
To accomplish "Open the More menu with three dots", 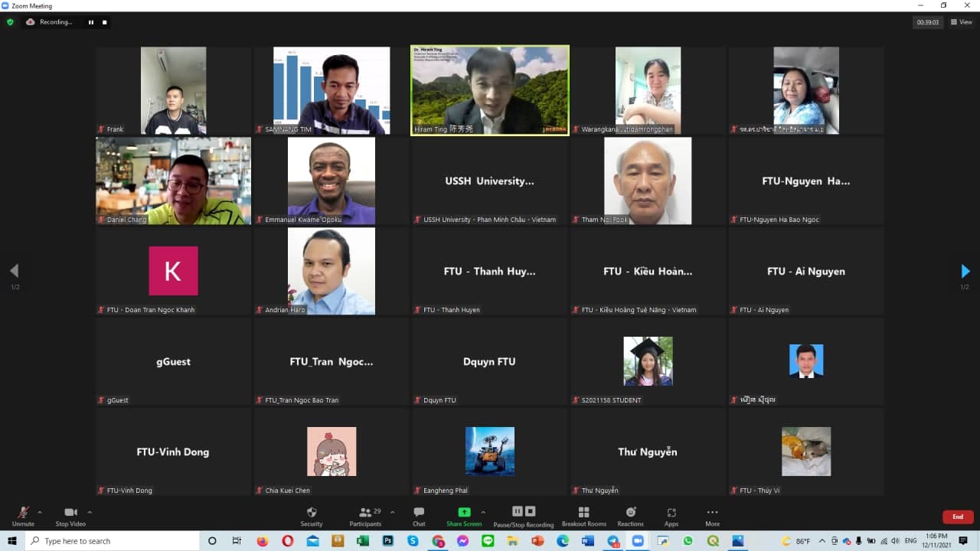I will pyautogui.click(x=712, y=516).
